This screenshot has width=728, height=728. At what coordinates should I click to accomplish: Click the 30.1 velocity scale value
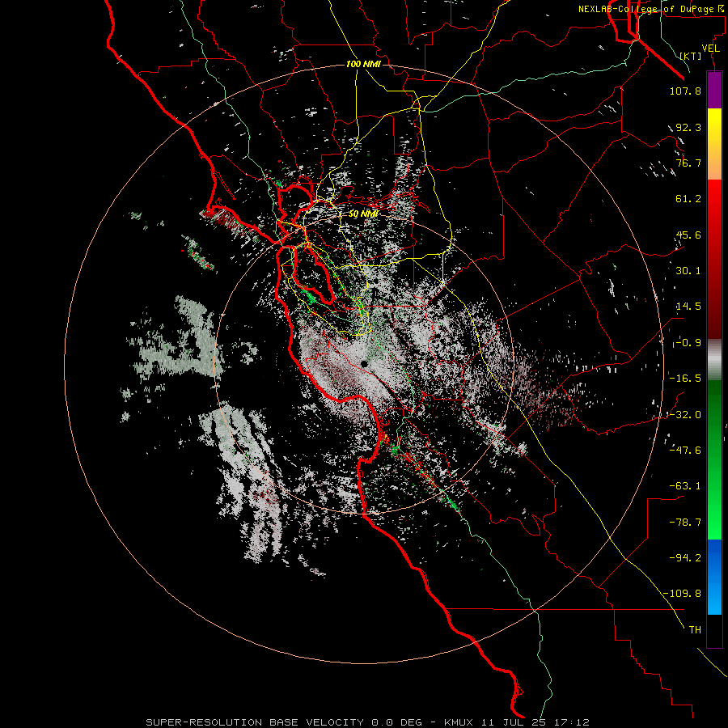688,271
